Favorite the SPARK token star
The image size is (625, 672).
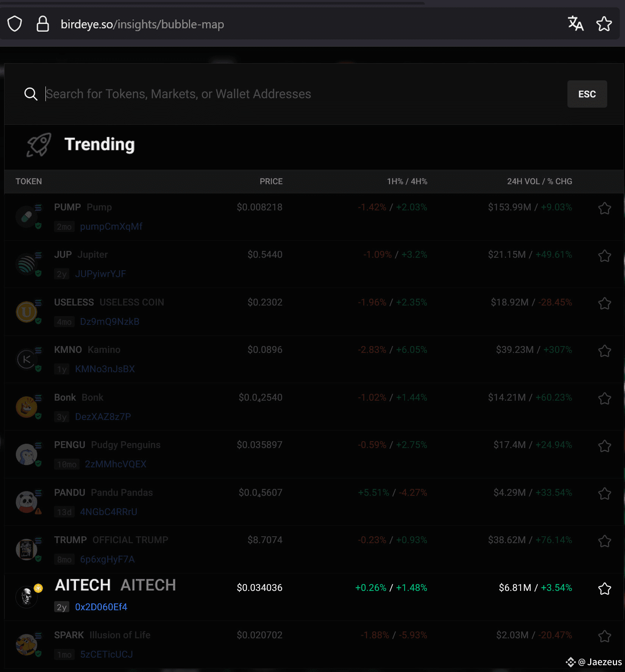(605, 636)
